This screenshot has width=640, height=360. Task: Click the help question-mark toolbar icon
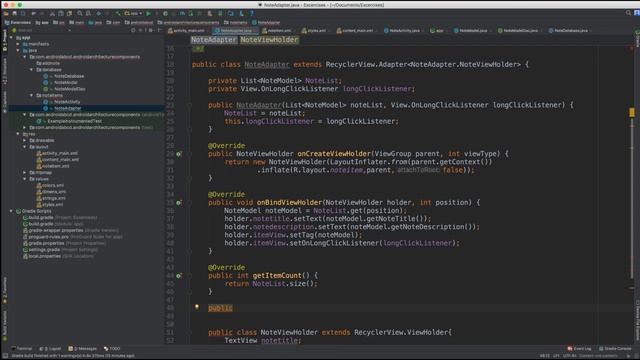(251, 13)
